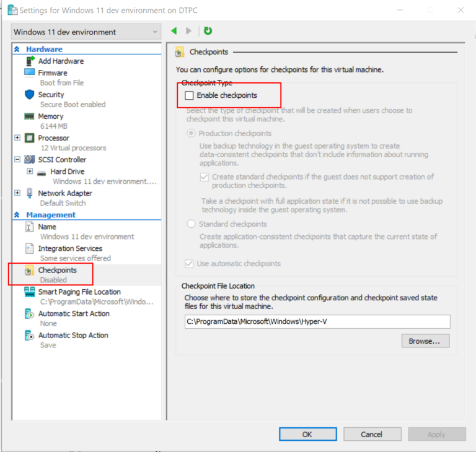Click the Name setting icon
Image resolution: width=476 pixels, height=452 pixels.
(x=29, y=227)
